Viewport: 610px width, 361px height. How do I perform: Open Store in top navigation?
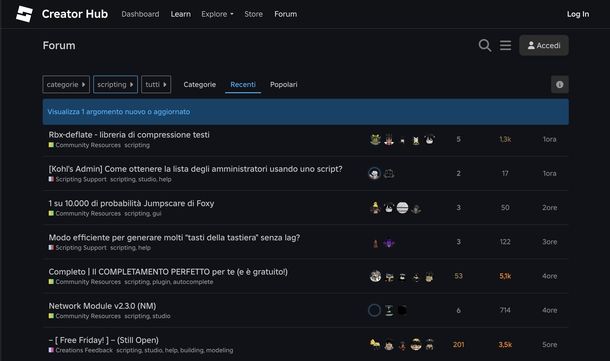tap(254, 14)
